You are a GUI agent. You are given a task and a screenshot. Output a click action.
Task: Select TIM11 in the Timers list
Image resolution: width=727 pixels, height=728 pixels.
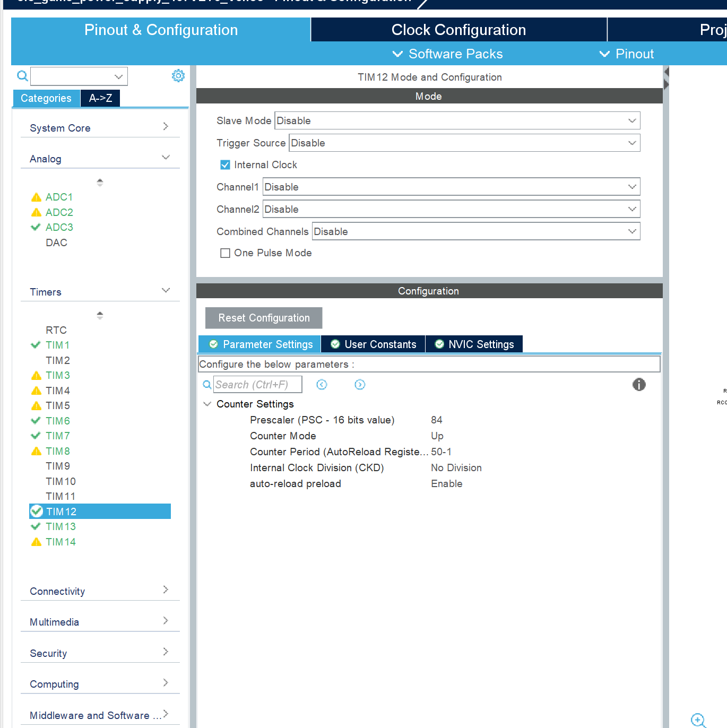click(x=60, y=496)
